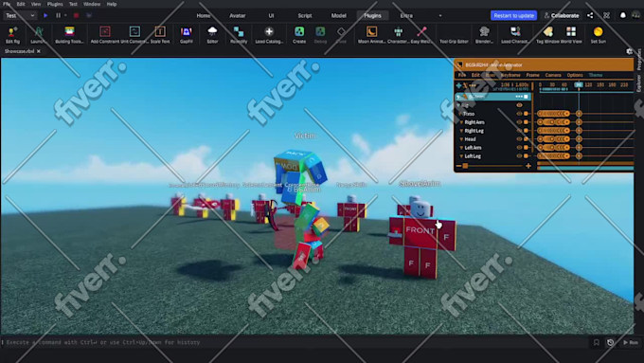Stop the test with red stop button
Viewport: 644px width, 363px height.
click(76, 15)
